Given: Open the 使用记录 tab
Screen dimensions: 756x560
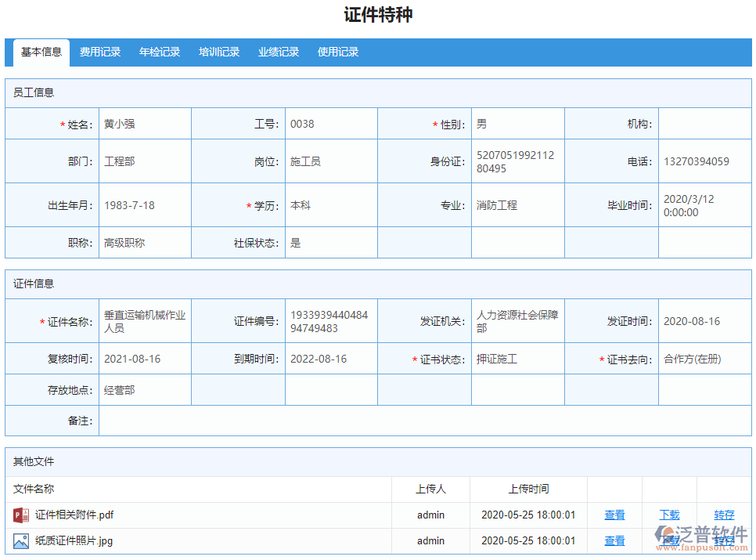Looking at the screenshot, I should [x=338, y=52].
